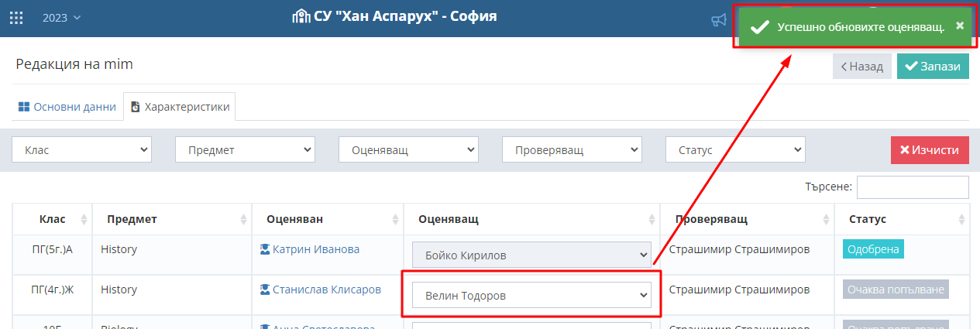Expand the Предмет filter dropdown
The width and height of the screenshot is (980, 329).
point(246,149)
